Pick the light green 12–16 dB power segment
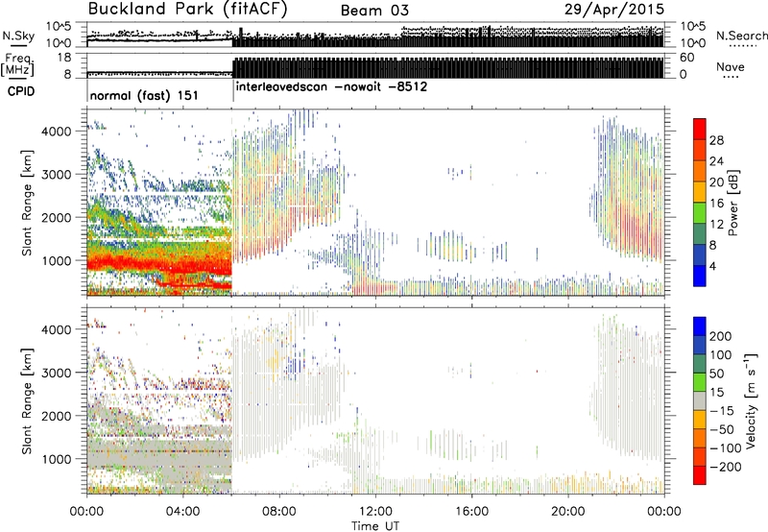Image resolution: width=768 pixels, height=532 pixels. [700, 212]
